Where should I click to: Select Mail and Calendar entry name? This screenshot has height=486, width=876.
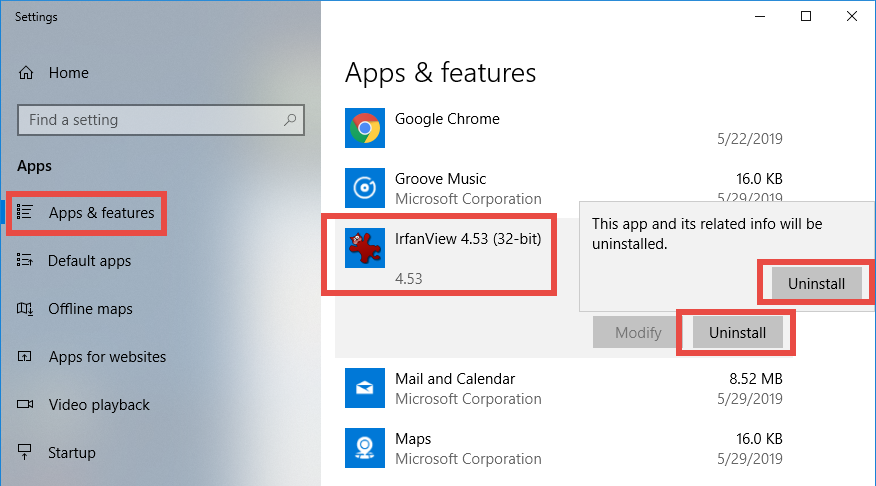[x=455, y=379]
